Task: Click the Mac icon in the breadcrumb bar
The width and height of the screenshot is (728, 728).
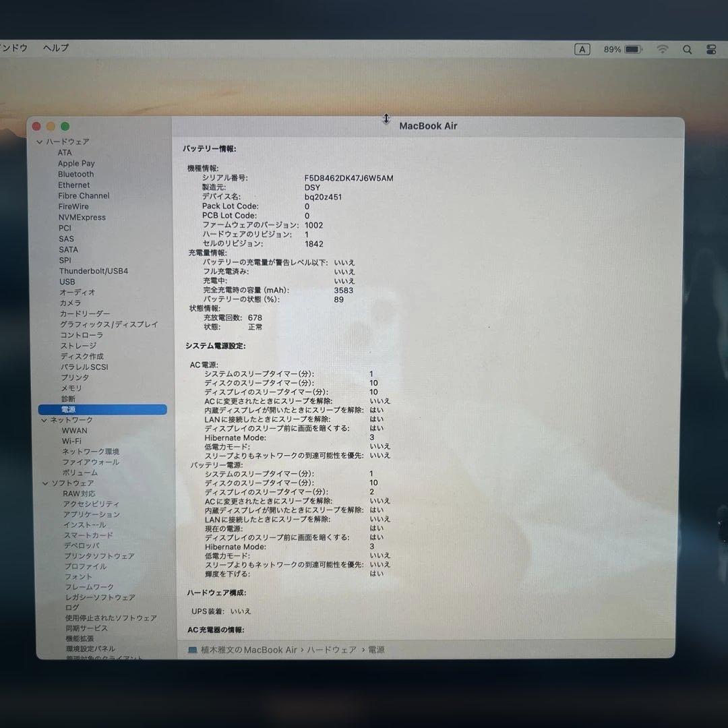Action: [192, 650]
